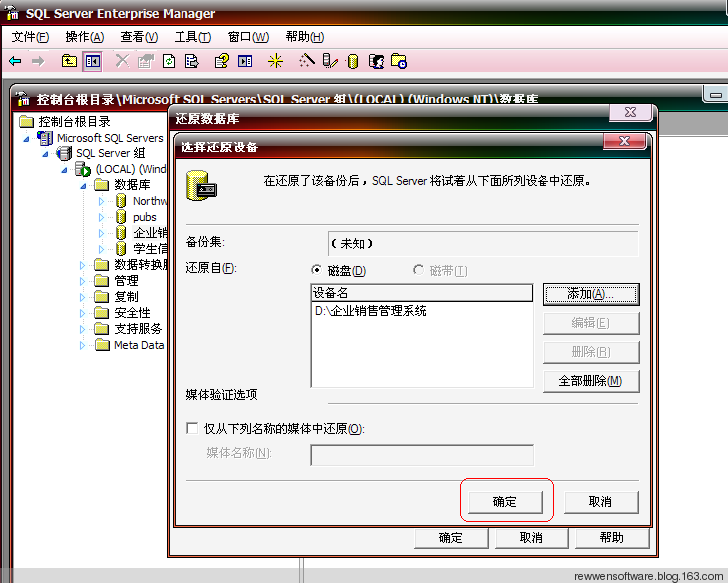Expand the 复制 folder node
This screenshot has height=583, width=728.
tap(82, 297)
